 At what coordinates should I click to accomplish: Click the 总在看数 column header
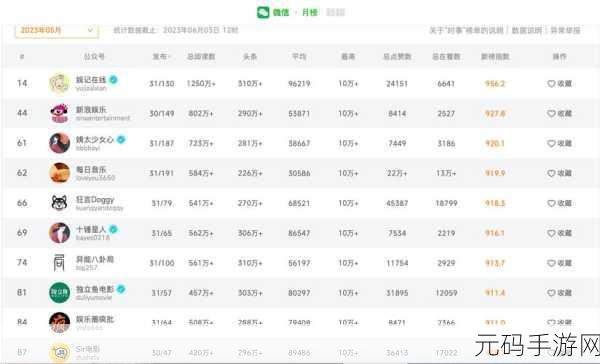point(446,57)
